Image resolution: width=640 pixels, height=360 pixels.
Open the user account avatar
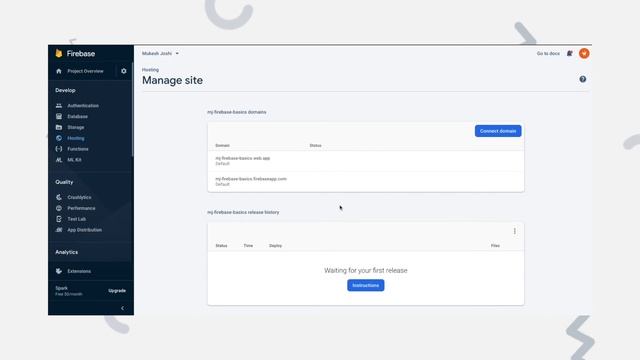584,53
